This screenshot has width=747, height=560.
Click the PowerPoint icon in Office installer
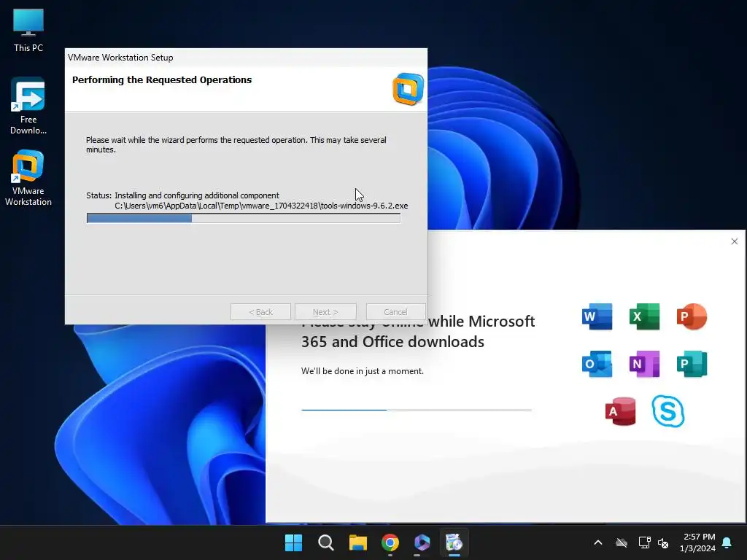[x=692, y=316]
